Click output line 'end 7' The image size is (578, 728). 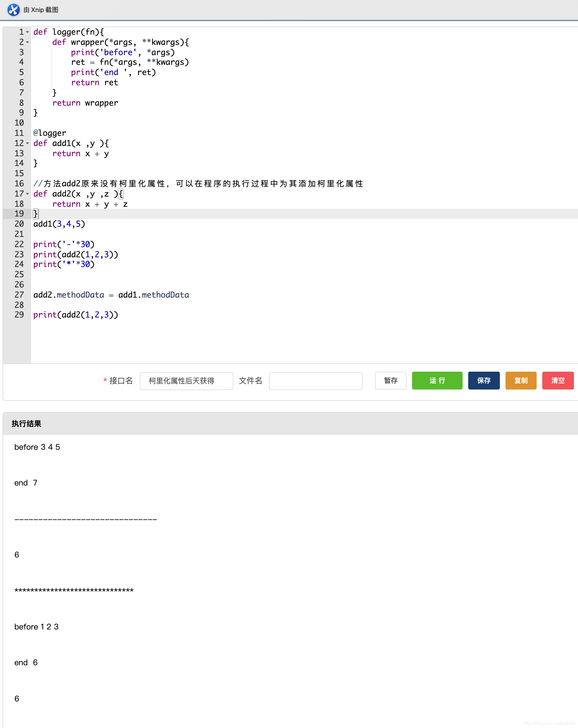[26, 483]
